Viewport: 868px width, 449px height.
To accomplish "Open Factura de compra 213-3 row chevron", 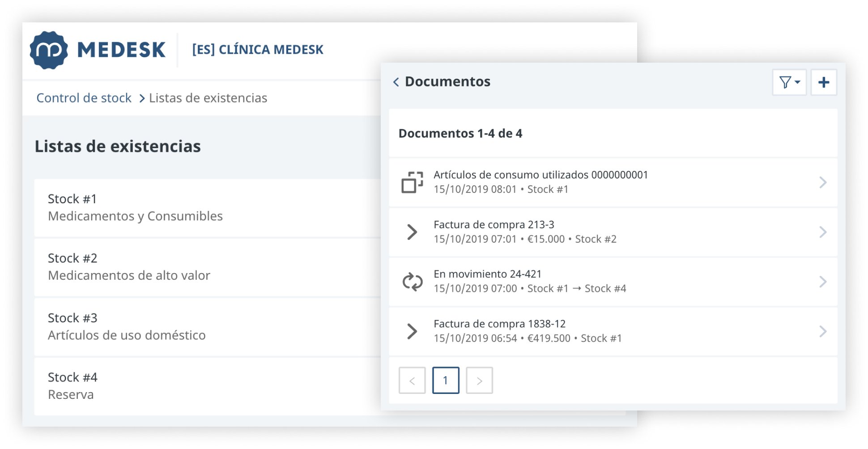I will 823,232.
